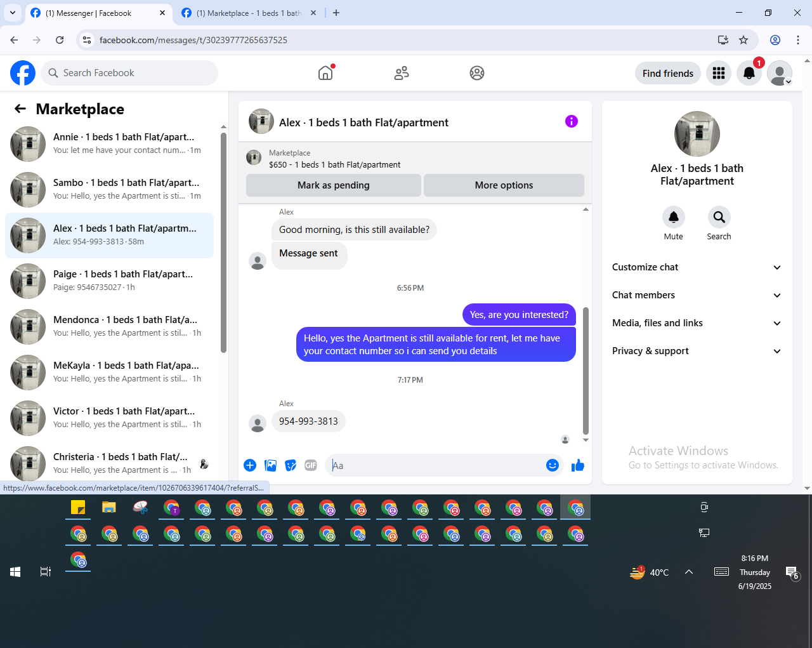Open Task View on the taskbar
This screenshot has height=648, width=812.
pos(46,572)
